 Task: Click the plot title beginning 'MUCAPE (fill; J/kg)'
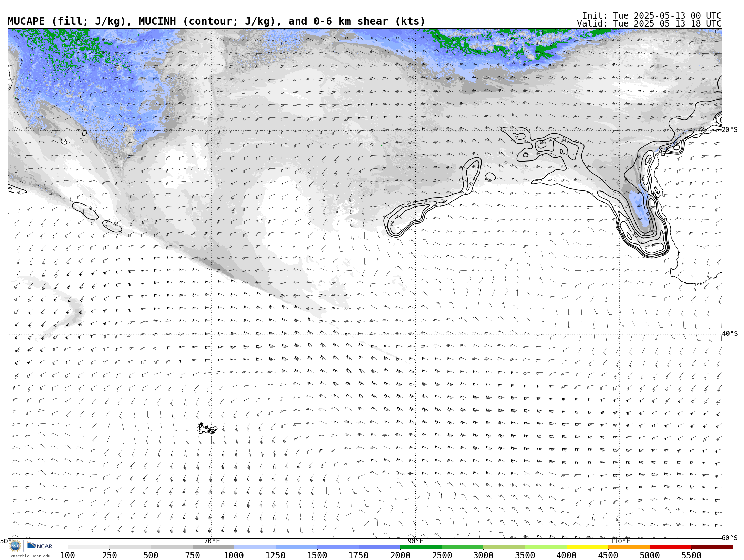tap(216, 21)
